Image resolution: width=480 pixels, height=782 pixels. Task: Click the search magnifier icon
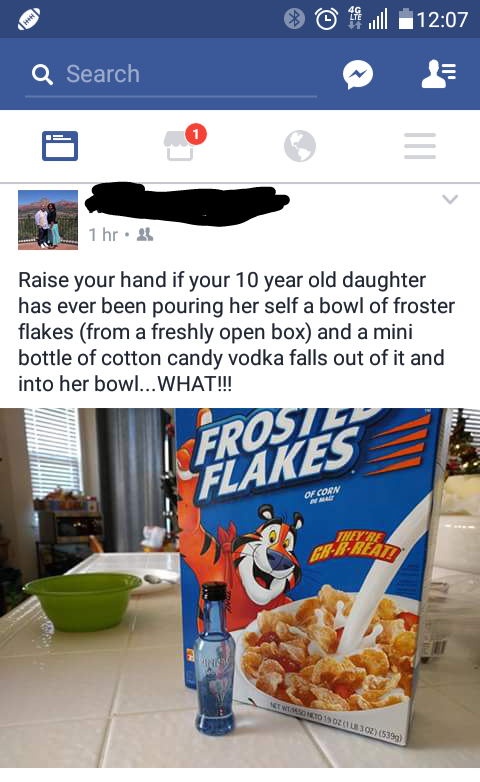click(42, 75)
